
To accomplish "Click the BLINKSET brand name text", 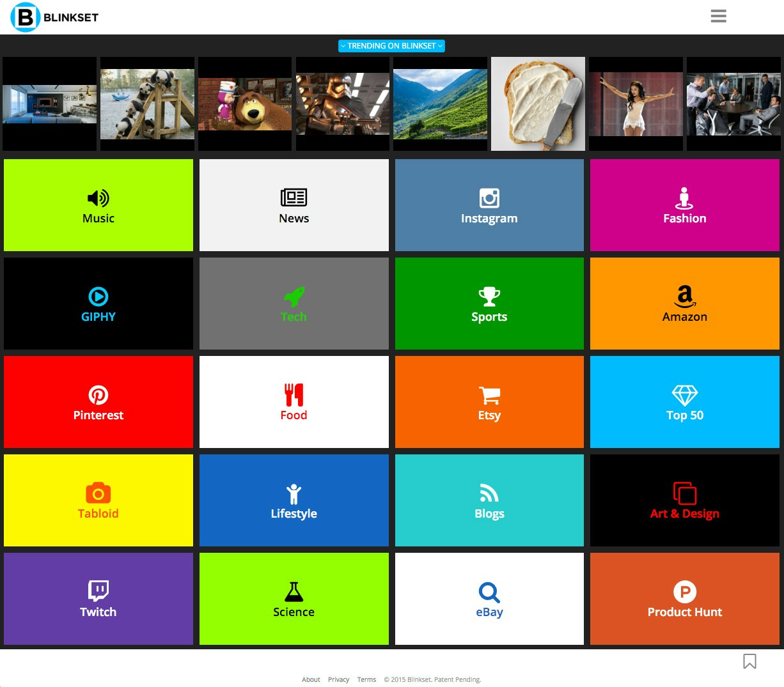I will click(71, 17).
